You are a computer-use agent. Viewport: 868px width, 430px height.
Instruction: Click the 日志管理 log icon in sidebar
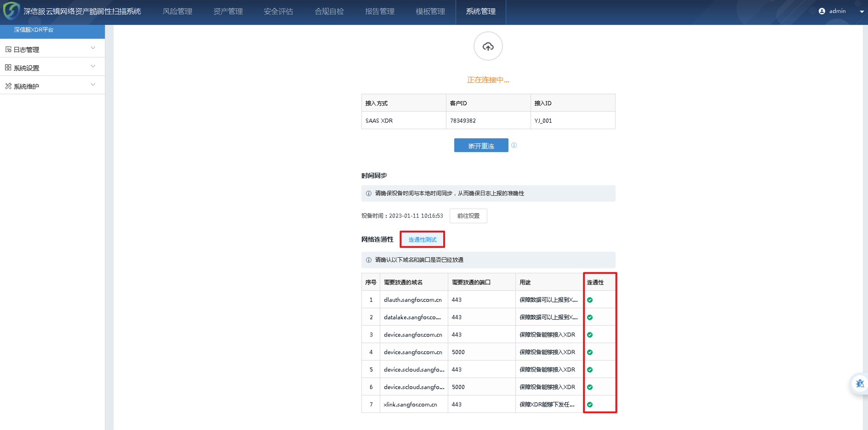point(8,49)
